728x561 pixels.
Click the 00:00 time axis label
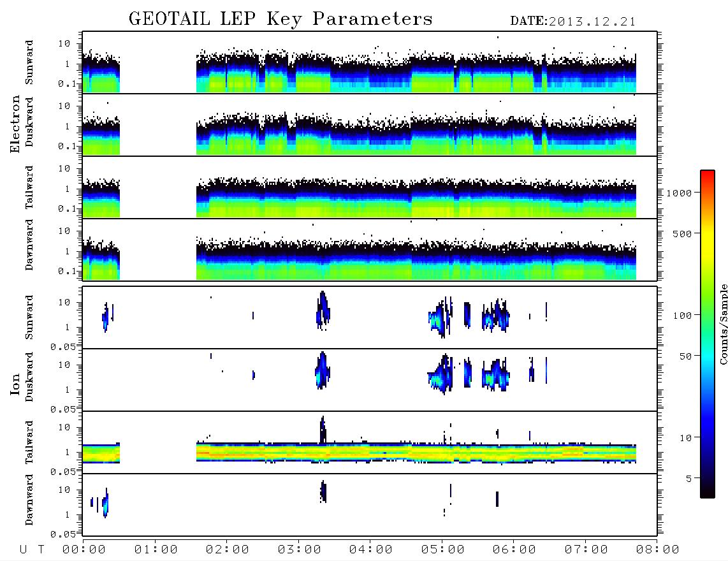click(84, 550)
